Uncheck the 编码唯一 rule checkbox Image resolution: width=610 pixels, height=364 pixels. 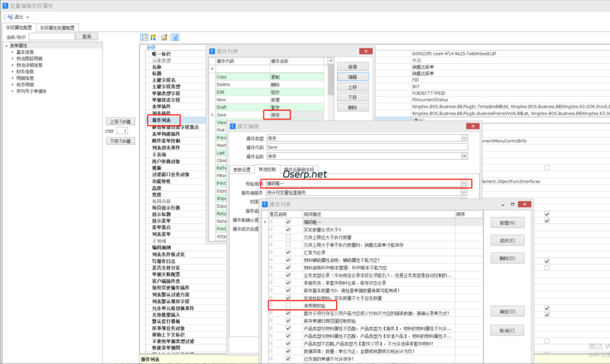(x=288, y=222)
